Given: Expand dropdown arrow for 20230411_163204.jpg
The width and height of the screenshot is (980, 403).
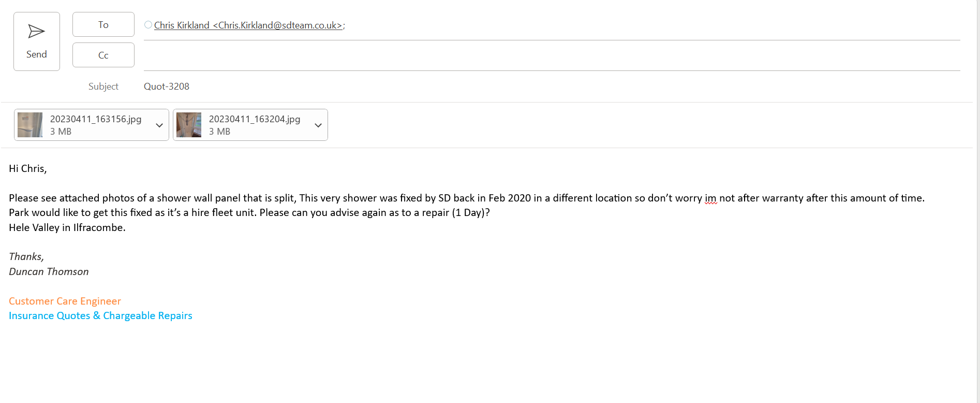Looking at the screenshot, I should [318, 125].
